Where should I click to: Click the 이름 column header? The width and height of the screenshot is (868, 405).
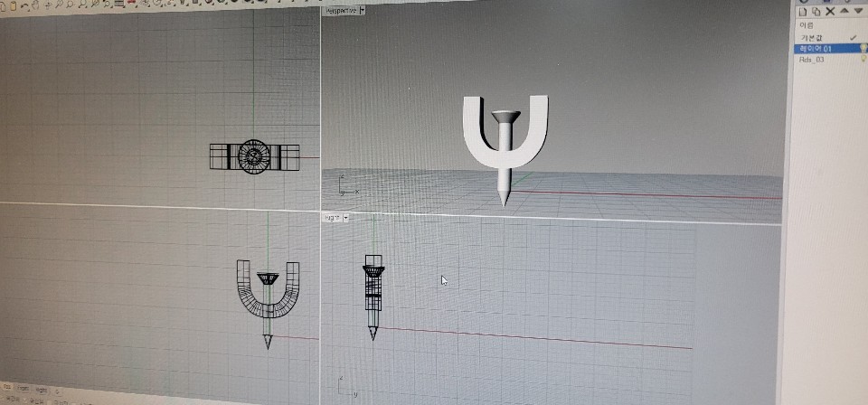pyautogui.click(x=806, y=25)
